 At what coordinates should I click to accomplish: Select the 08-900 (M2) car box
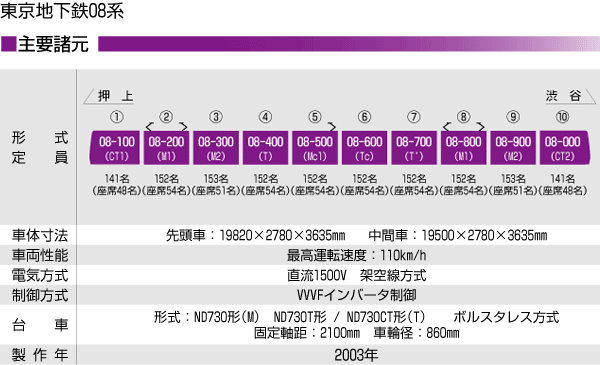tap(513, 148)
